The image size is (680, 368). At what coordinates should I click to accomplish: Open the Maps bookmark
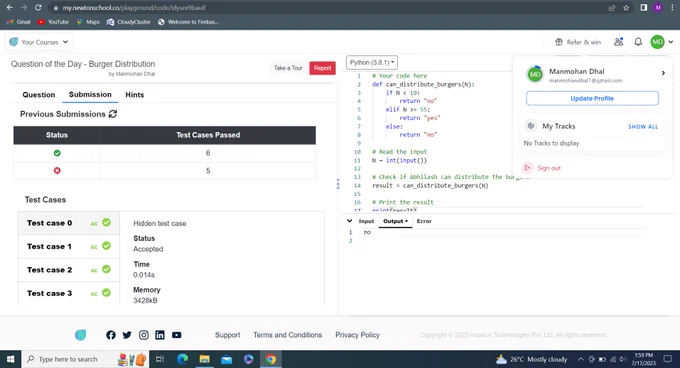[88, 22]
